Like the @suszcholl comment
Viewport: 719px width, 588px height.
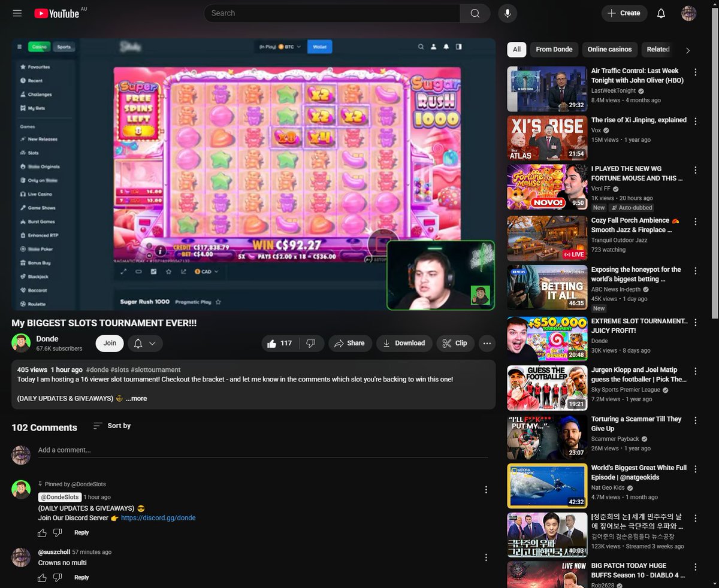coord(42,577)
